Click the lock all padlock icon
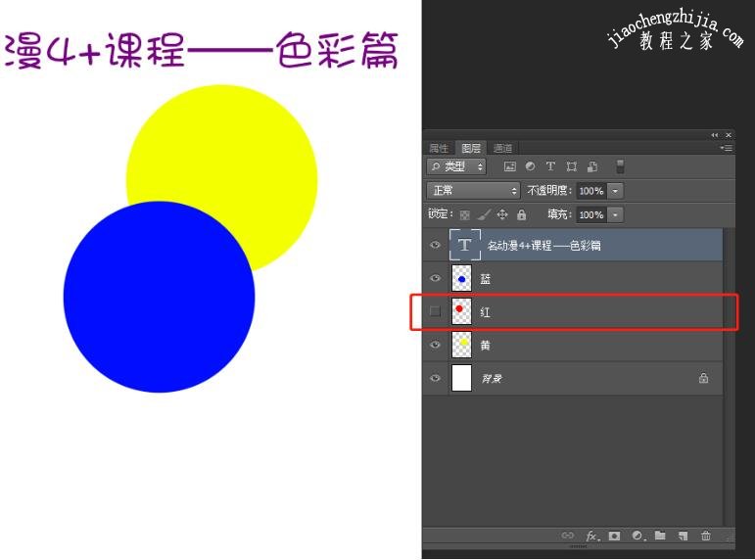 coord(521,214)
